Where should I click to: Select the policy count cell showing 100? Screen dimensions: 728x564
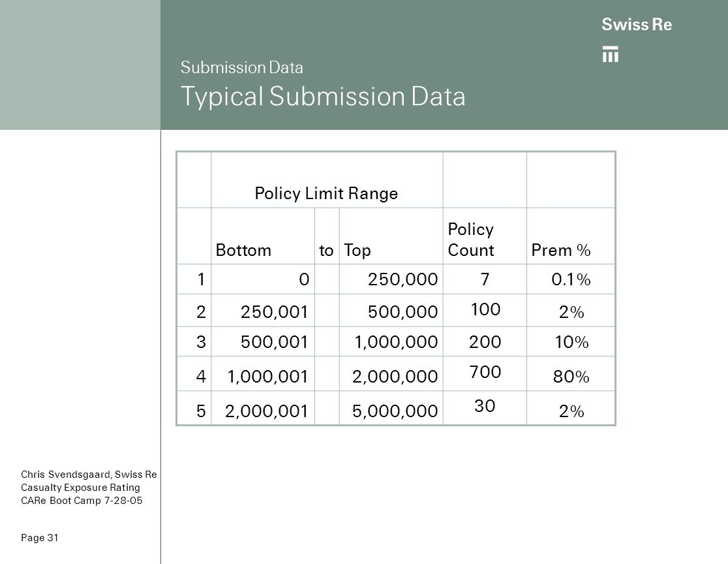[485, 310]
